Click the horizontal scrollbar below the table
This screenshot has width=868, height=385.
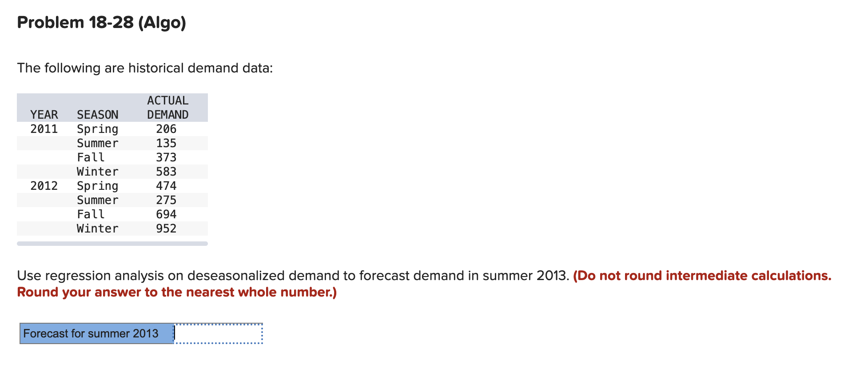112,243
